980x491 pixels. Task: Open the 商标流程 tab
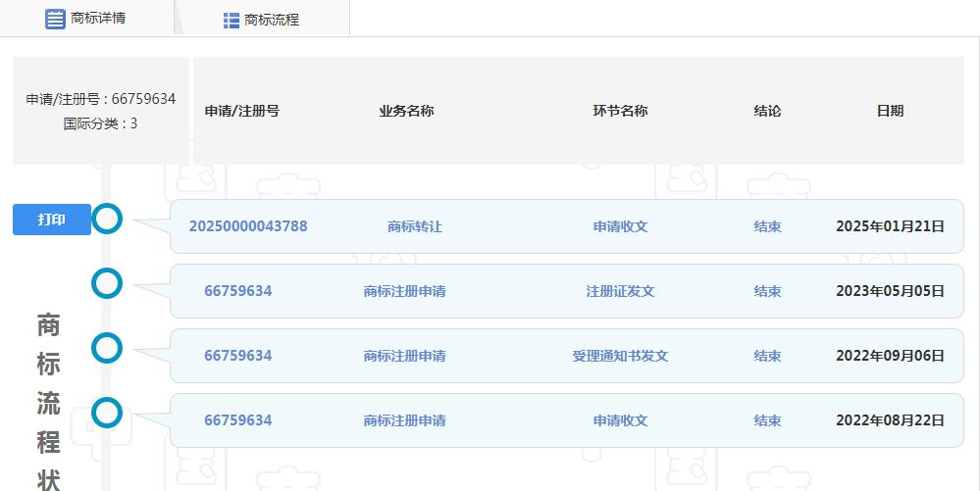(271, 20)
